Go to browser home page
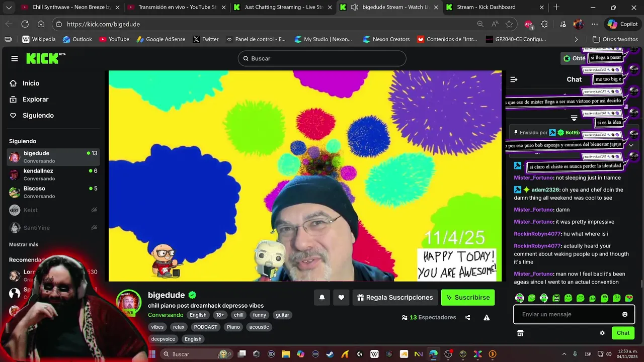The height and width of the screenshot is (362, 644). (41, 24)
